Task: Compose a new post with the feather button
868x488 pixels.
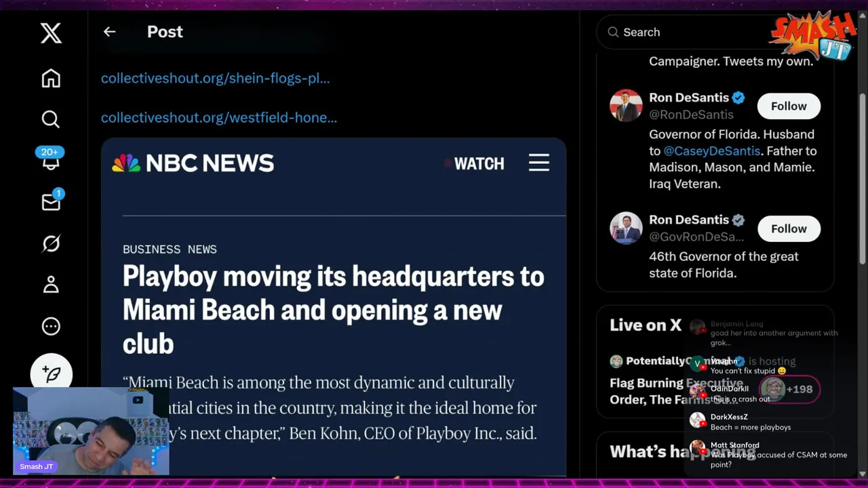Action: 51,373
